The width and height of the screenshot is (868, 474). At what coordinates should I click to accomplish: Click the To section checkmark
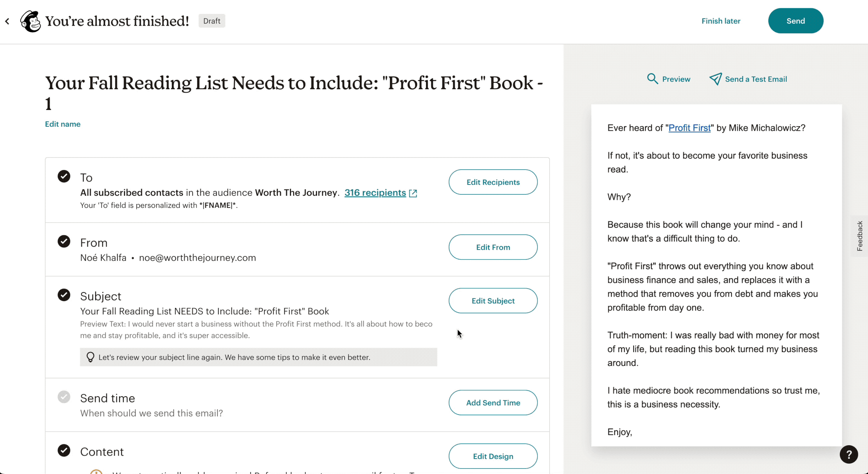coord(64,176)
